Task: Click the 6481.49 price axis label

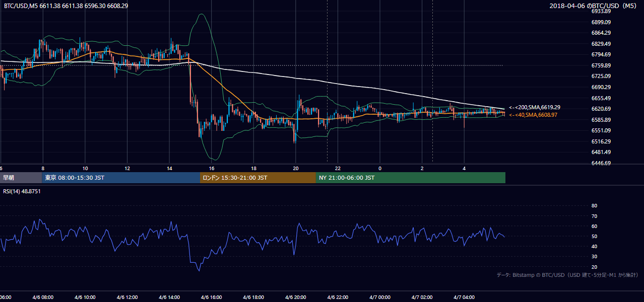Action: click(601, 152)
